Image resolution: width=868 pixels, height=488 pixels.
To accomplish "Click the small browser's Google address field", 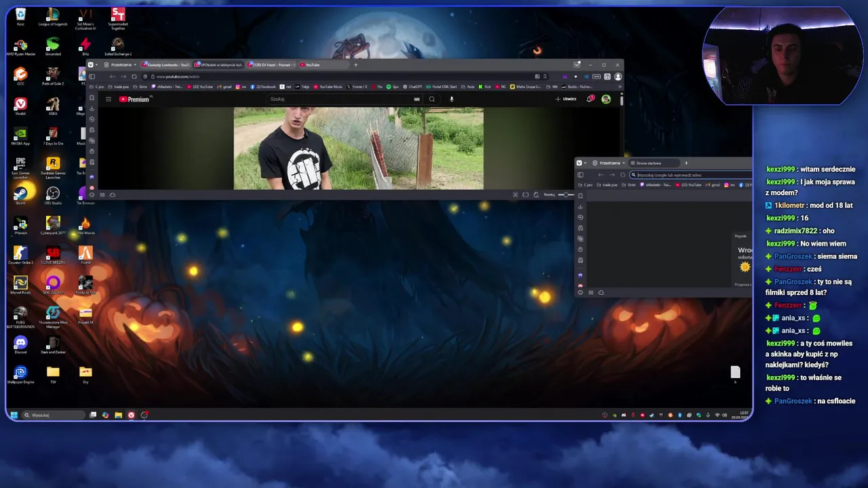I will [x=690, y=175].
